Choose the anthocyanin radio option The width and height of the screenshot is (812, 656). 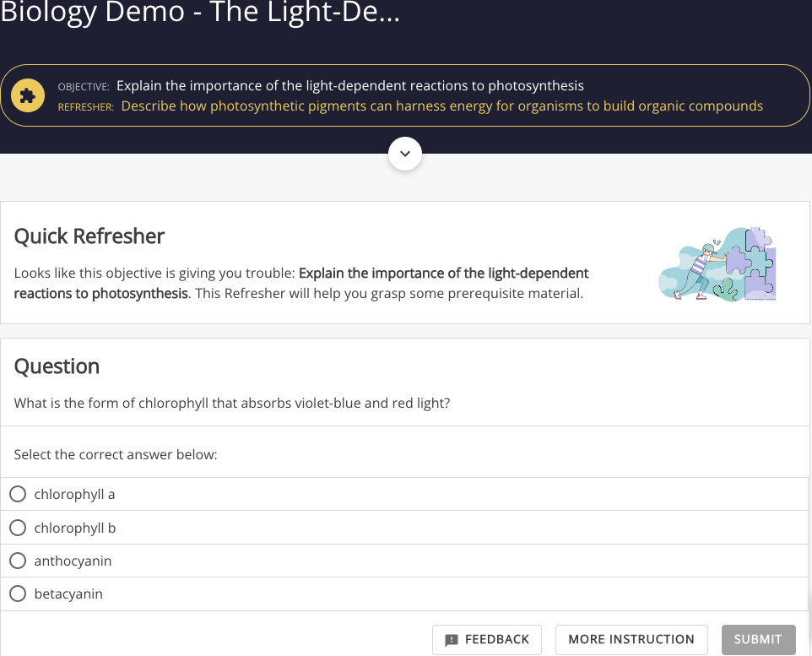[18, 560]
